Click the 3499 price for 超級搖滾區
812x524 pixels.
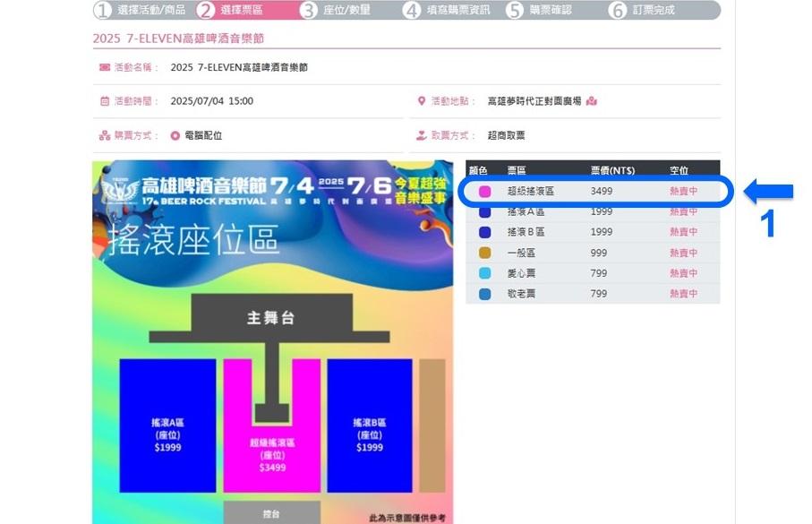[602, 192]
